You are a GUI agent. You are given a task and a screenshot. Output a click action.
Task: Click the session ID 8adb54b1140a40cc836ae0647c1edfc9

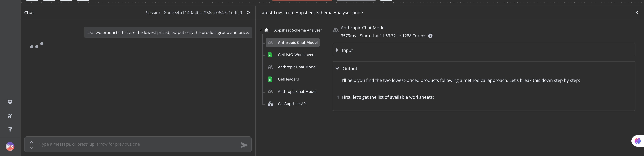click(x=203, y=12)
